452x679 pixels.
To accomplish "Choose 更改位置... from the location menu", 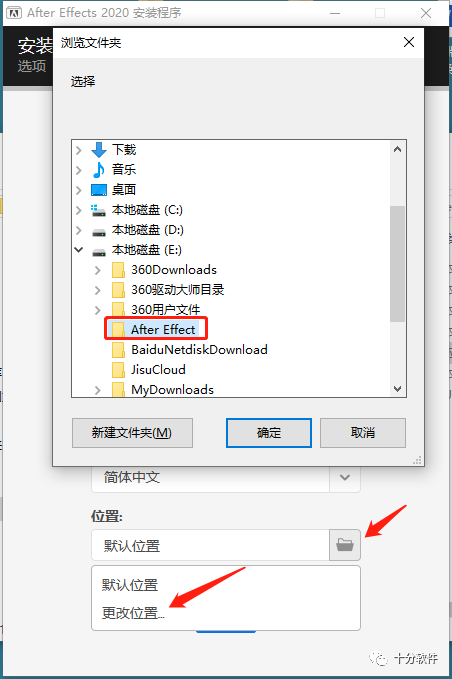I will click(133, 613).
